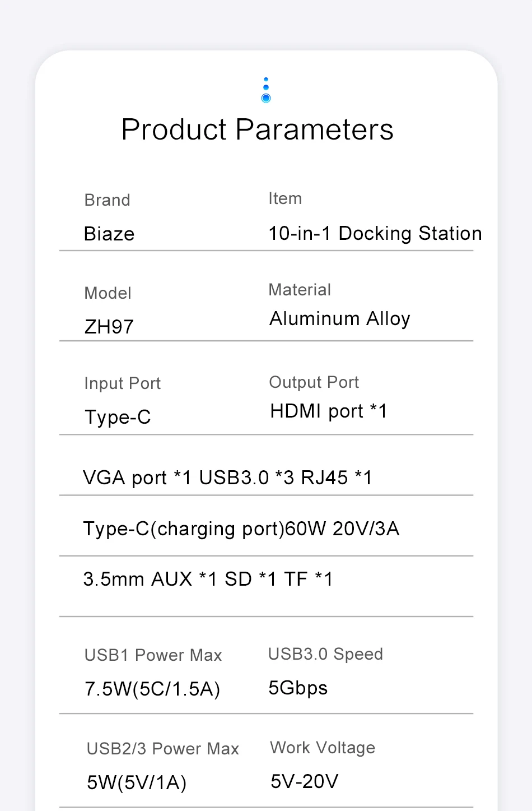Click the Input Port label
This screenshot has height=811, width=532.
123,383
